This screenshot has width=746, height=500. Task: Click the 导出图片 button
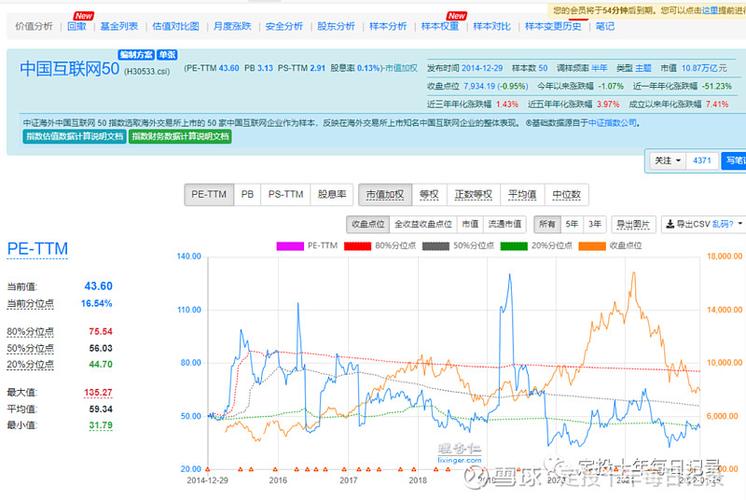click(x=633, y=225)
